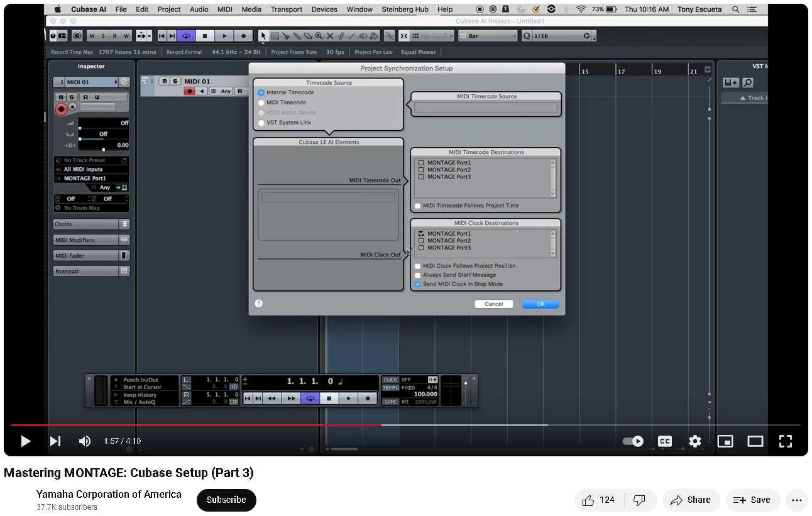
Task: Open MONTAGE Port1 output routing dropdown
Action: (91, 178)
